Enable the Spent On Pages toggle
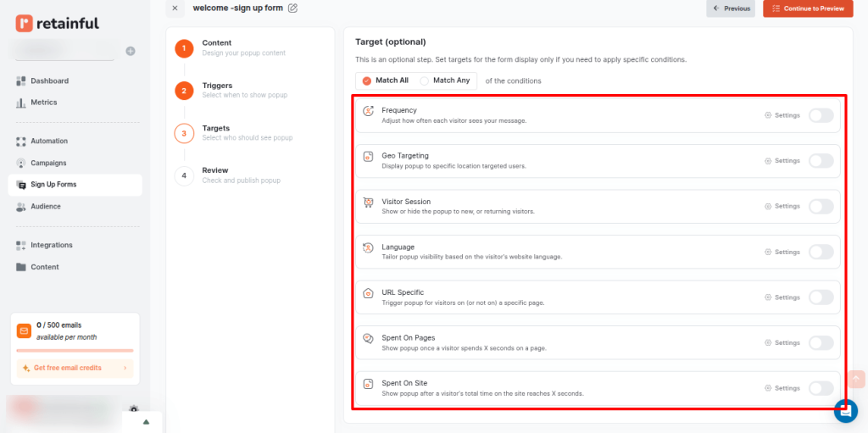 pyautogui.click(x=821, y=342)
